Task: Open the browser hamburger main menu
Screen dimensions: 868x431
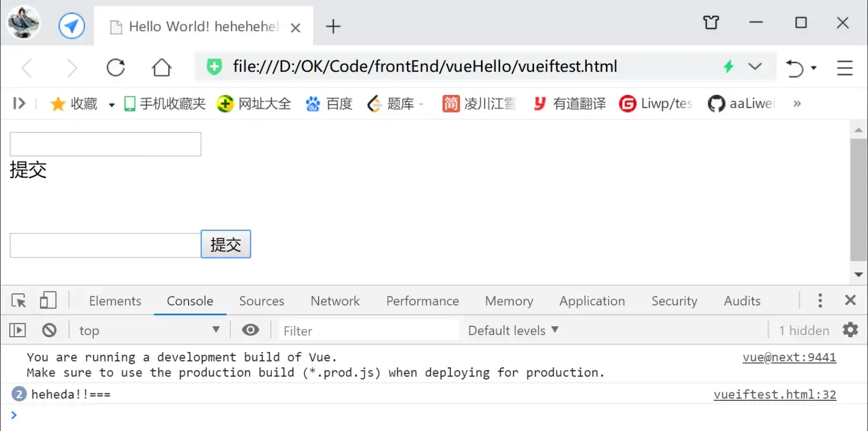Action: [845, 68]
